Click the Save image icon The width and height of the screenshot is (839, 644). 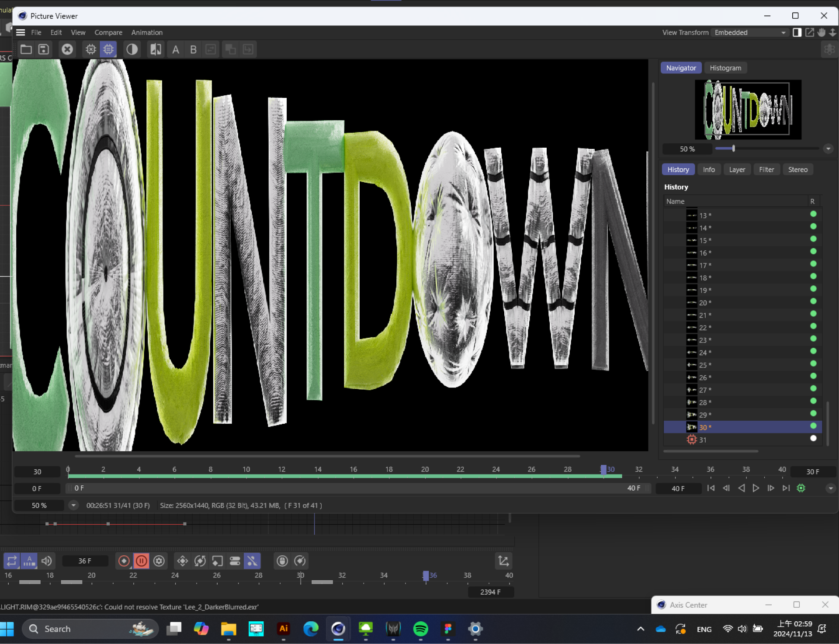[x=43, y=49]
